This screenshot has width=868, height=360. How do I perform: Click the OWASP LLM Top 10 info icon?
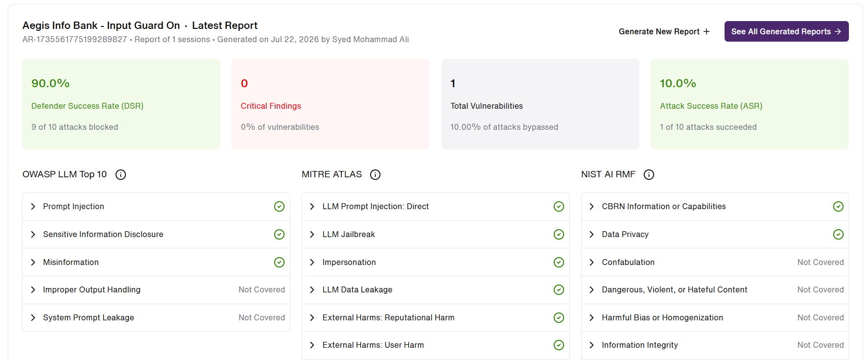pyautogui.click(x=120, y=174)
